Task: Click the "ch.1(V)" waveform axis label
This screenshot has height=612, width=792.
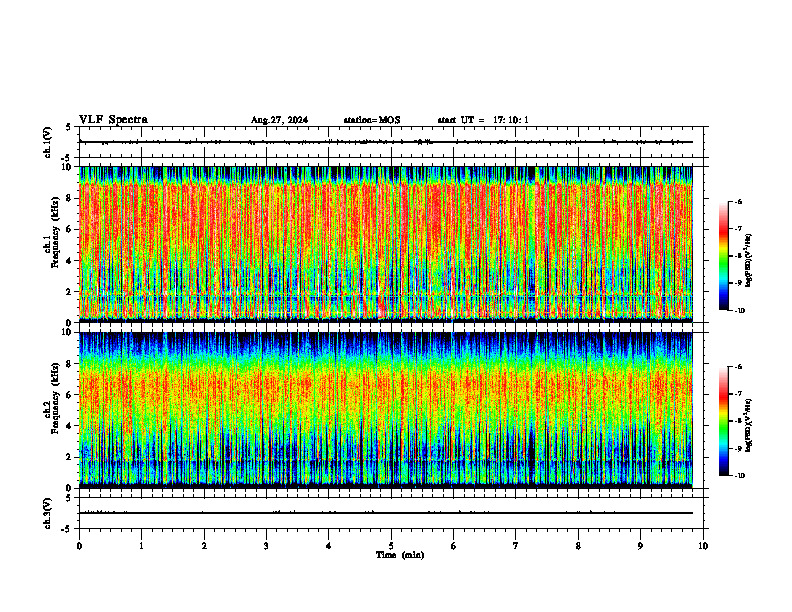Action: click(48, 142)
